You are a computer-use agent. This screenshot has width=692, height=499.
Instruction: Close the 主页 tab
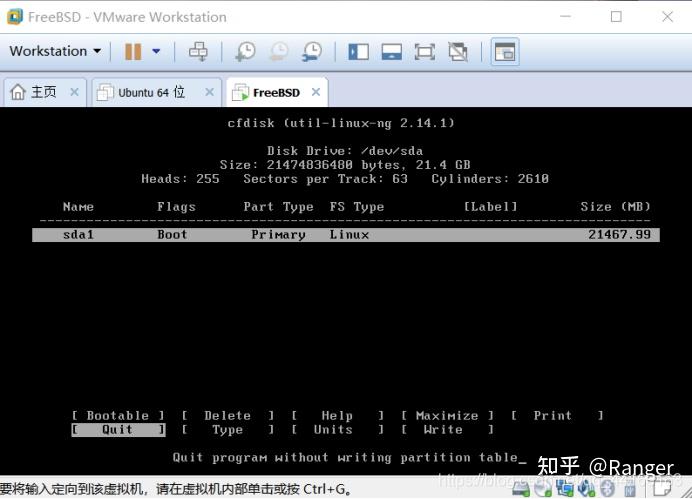[74, 92]
